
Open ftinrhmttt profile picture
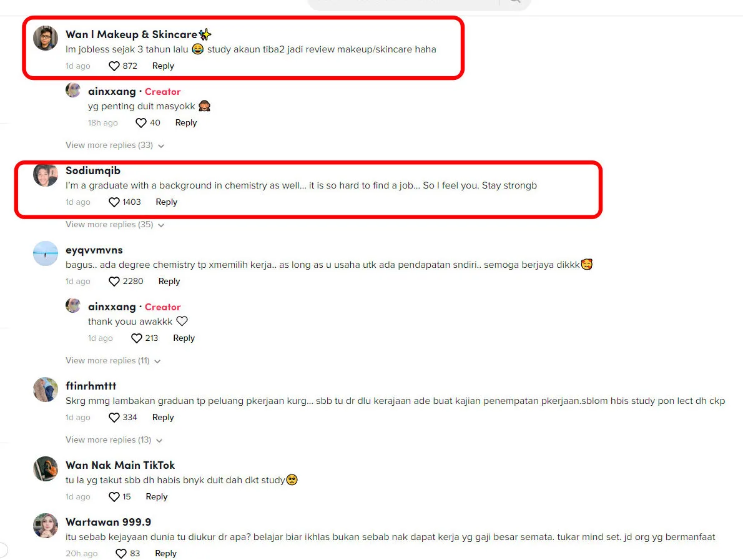(x=46, y=390)
